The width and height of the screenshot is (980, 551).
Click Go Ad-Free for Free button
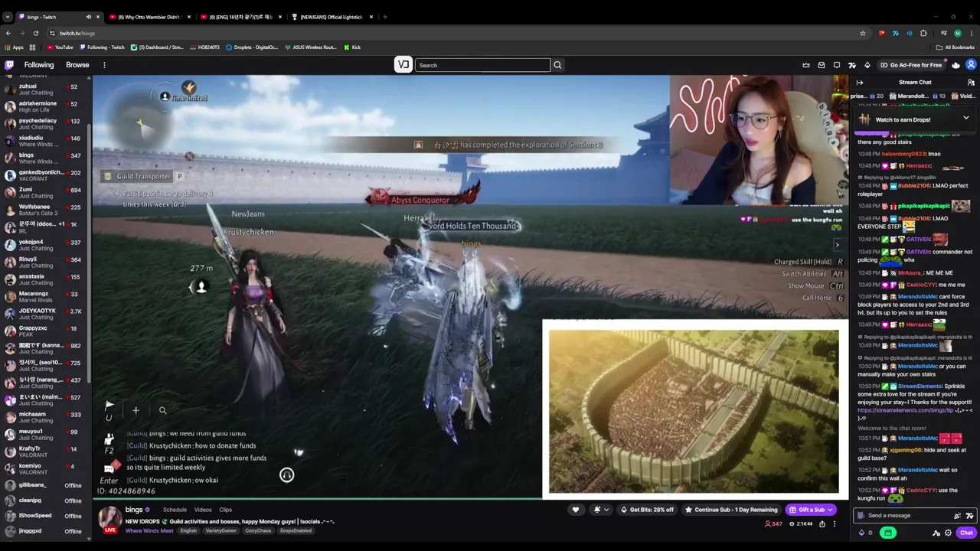(911, 65)
